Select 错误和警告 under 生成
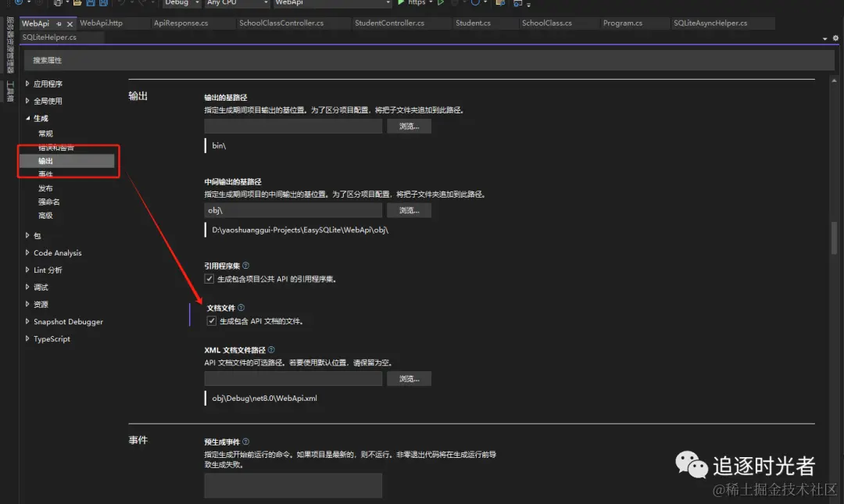This screenshot has height=504, width=844. (x=56, y=147)
